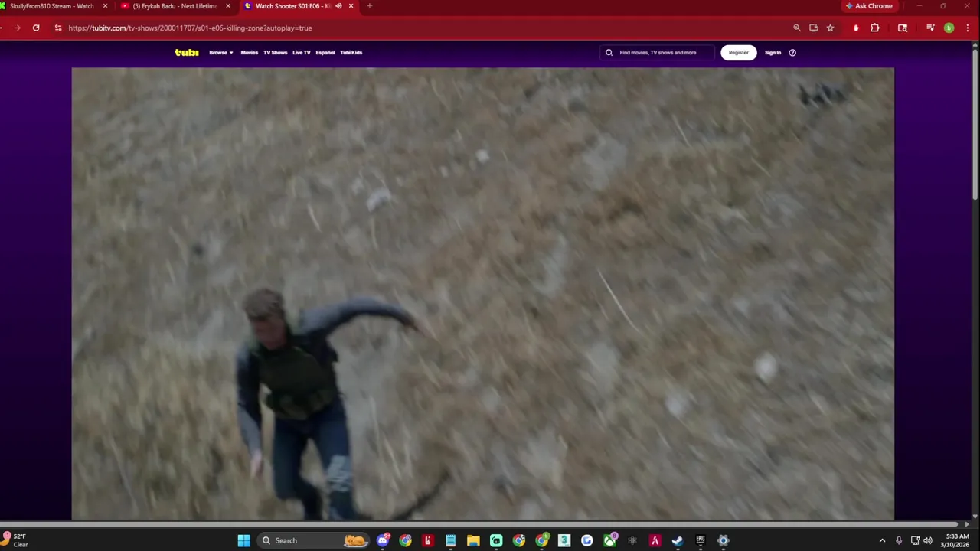Open Tubi Kids

tap(351, 52)
